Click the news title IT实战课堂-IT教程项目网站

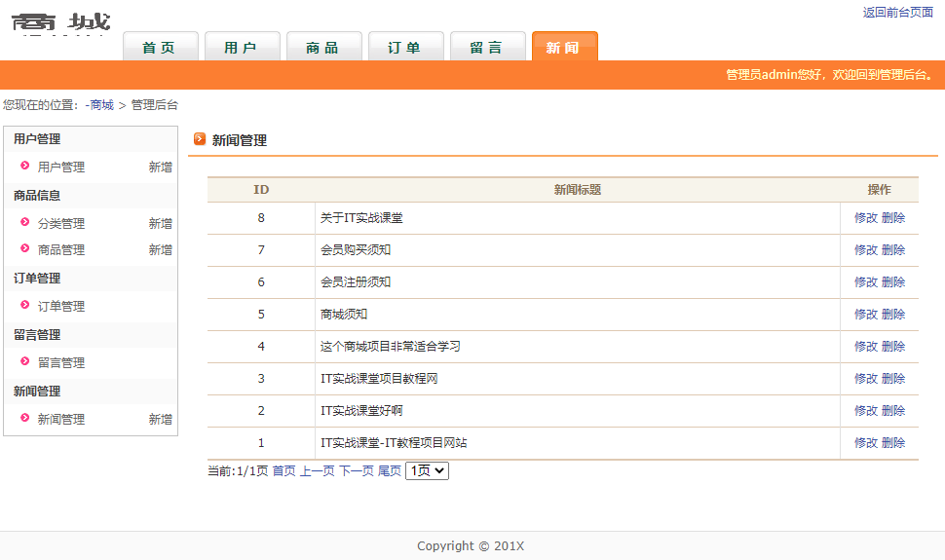(x=394, y=442)
